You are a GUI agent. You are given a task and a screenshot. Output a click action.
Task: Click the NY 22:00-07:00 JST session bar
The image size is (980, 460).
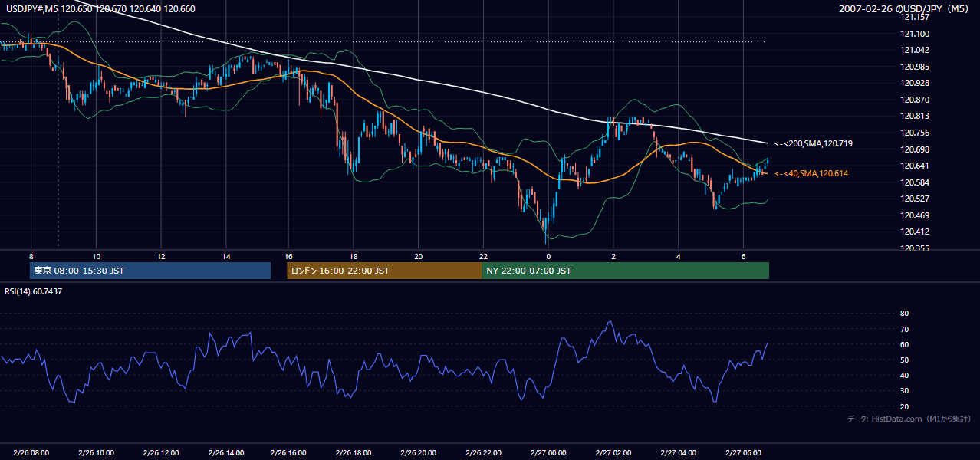[625, 271]
